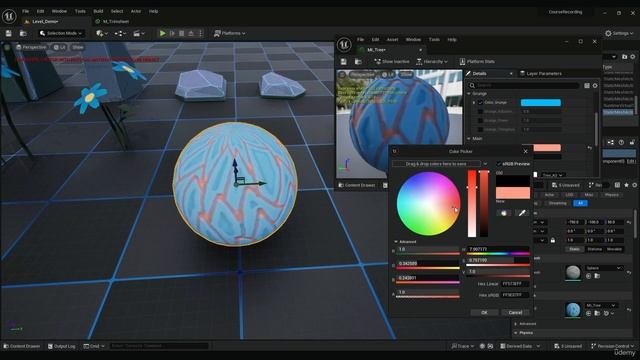Toggle Show Inactive in material editor toolbar

(x=392, y=62)
